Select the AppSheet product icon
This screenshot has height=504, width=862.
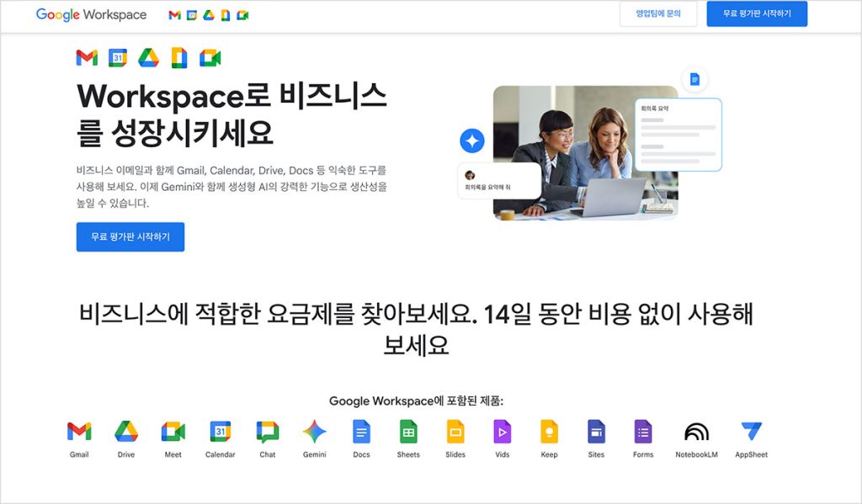pyautogui.click(x=751, y=432)
